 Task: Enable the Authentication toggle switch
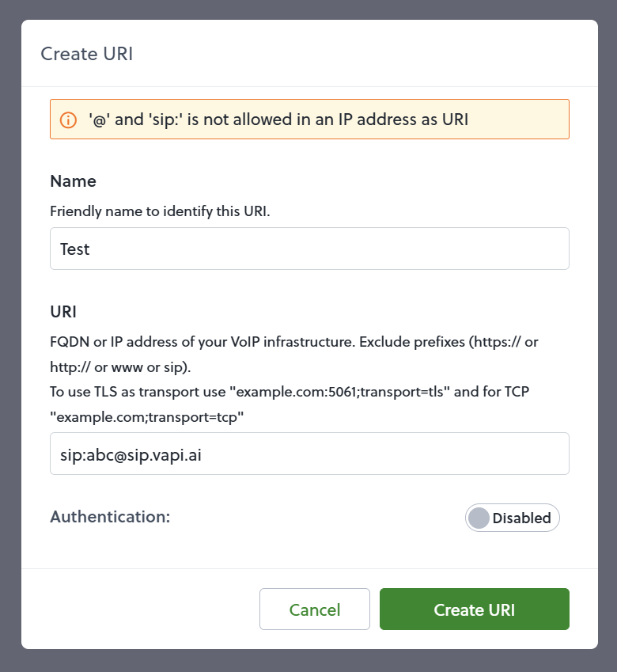pos(512,518)
